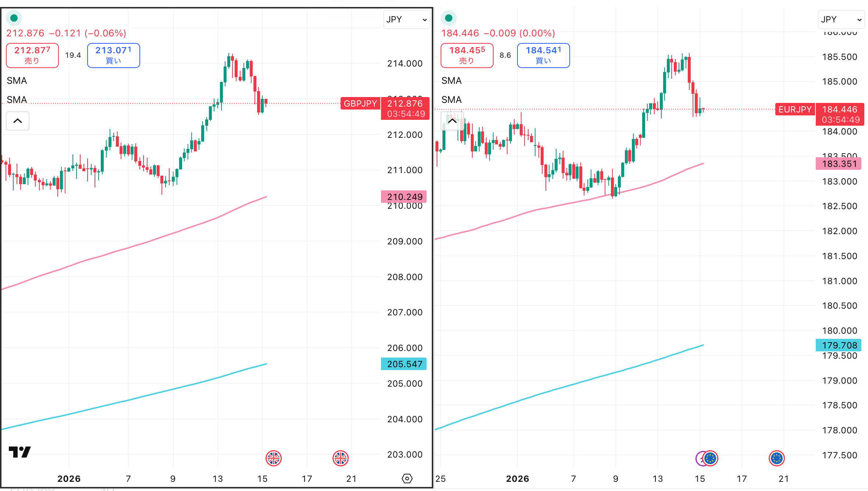Open the JPY currency dropdown on the EURJPY chart
The image size is (868, 491).
click(x=841, y=19)
